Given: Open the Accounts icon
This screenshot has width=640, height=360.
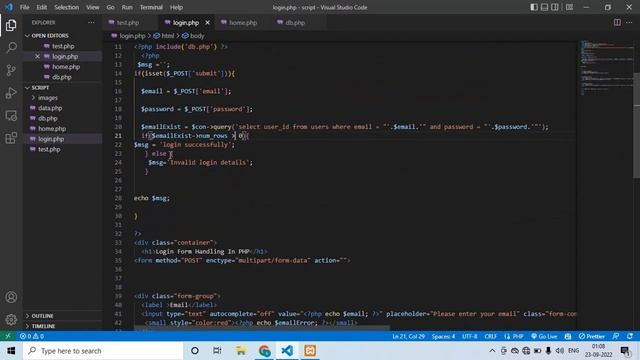Looking at the screenshot, I should point(11,297).
